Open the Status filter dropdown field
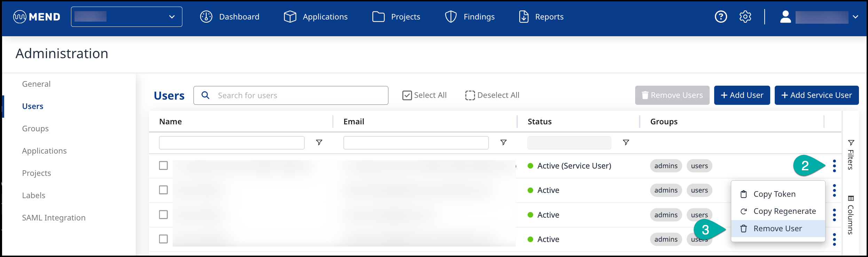The height and width of the screenshot is (257, 868). 569,143
